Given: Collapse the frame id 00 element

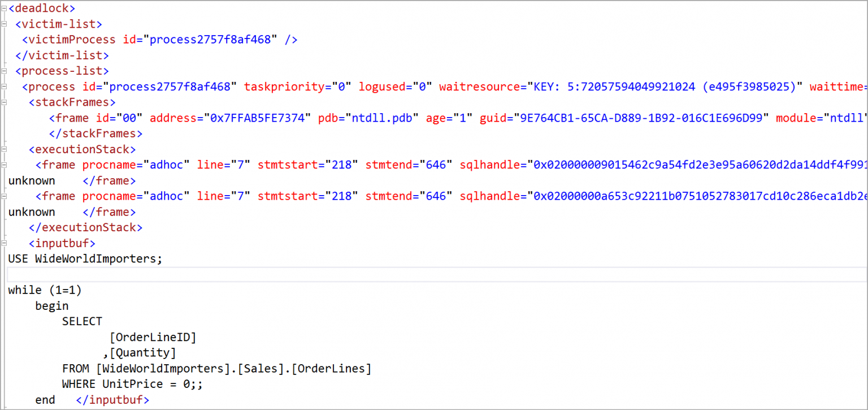Looking at the screenshot, I should pyautogui.click(x=5, y=118).
